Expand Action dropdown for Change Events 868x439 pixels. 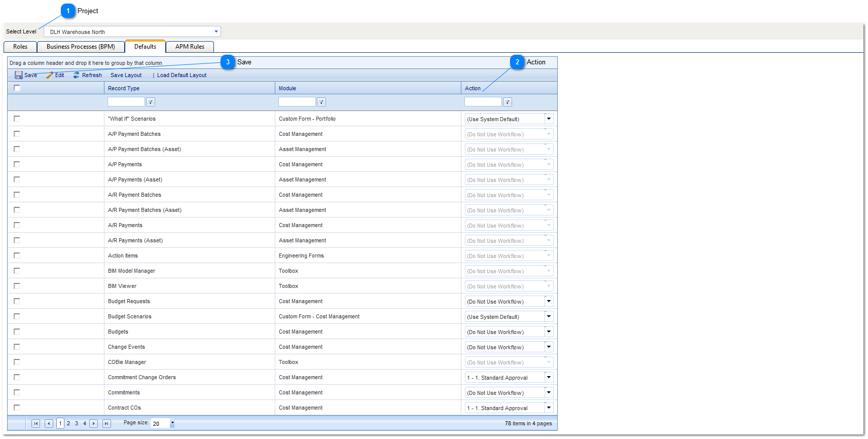[x=549, y=347]
